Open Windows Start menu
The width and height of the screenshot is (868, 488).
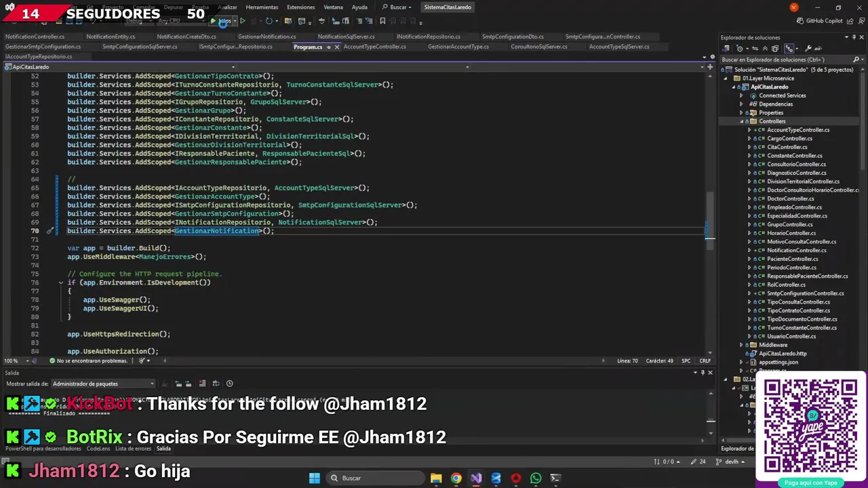[x=314, y=479]
